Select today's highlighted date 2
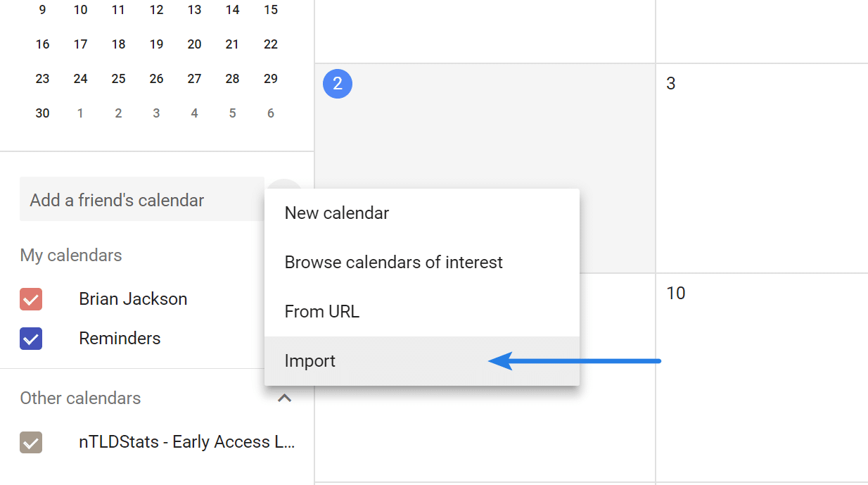 pyautogui.click(x=338, y=83)
